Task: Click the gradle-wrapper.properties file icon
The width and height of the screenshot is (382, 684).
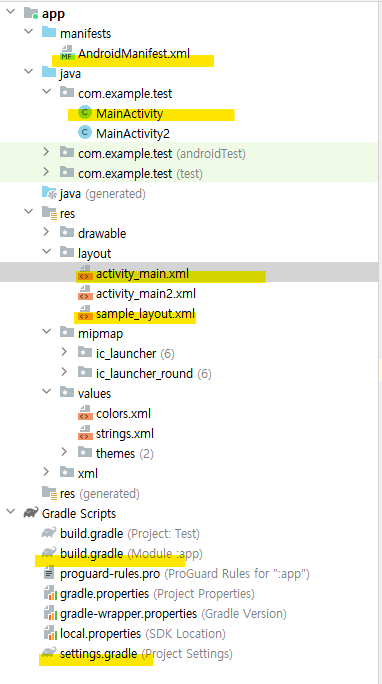Action: pos(49,614)
